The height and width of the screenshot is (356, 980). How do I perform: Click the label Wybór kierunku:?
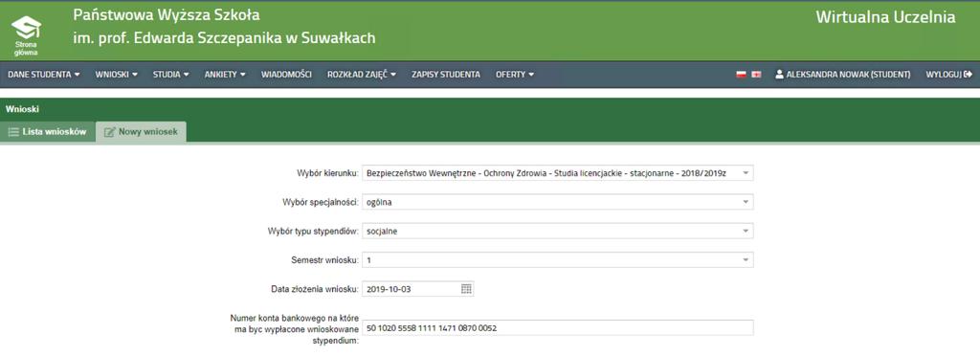[327, 173]
